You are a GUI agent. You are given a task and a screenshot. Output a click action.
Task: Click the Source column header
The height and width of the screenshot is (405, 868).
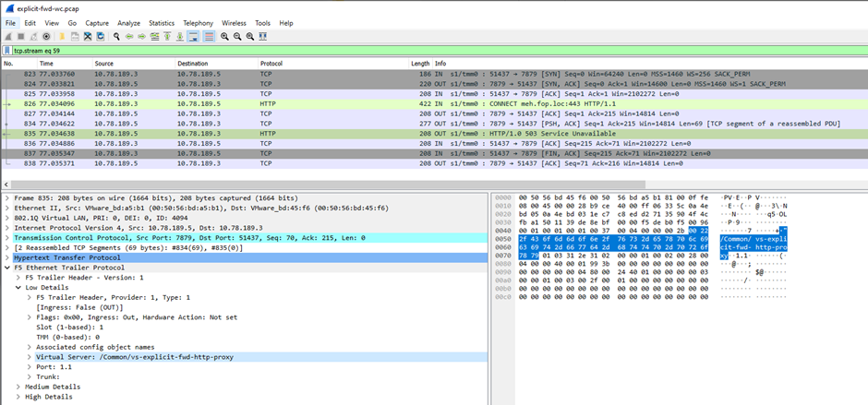tap(104, 64)
